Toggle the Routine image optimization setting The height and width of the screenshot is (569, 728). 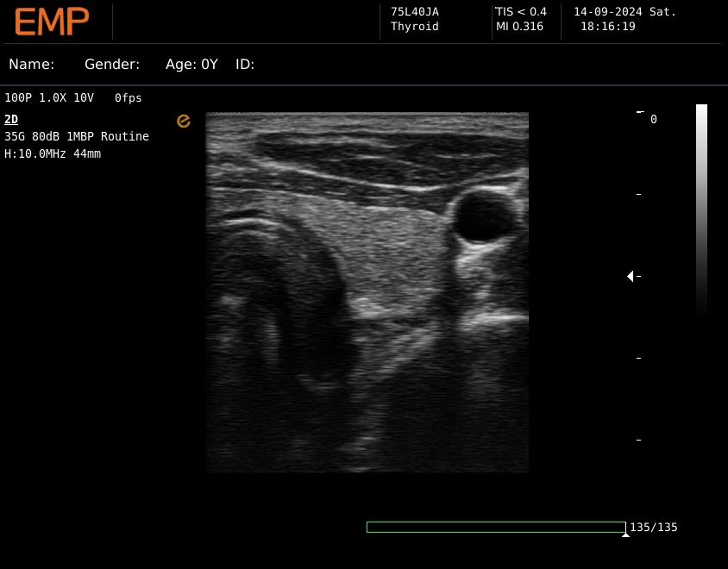coord(126,136)
